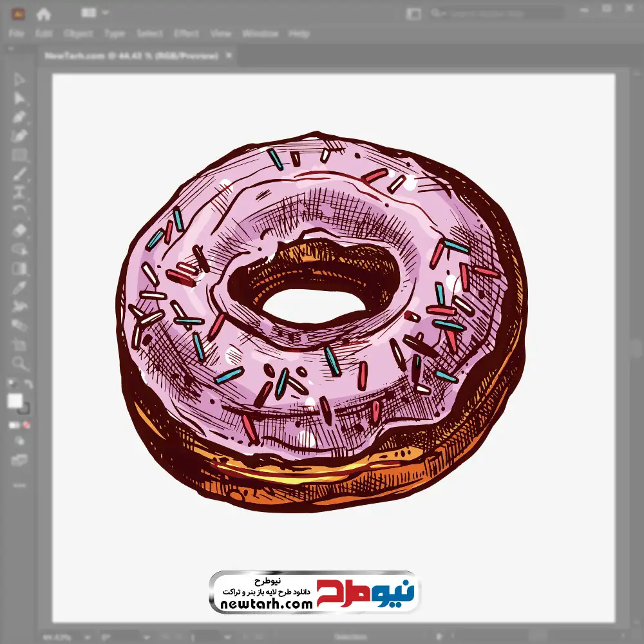The width and height of the screenshot is (644, 644).
Task: Change the screen mode
Action: (19, 460)
